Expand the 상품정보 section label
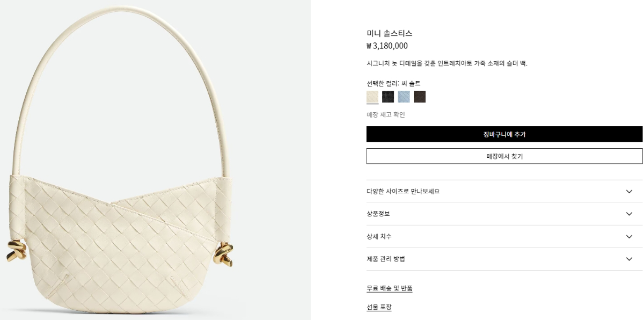644x320 pixels. point(378,214)
